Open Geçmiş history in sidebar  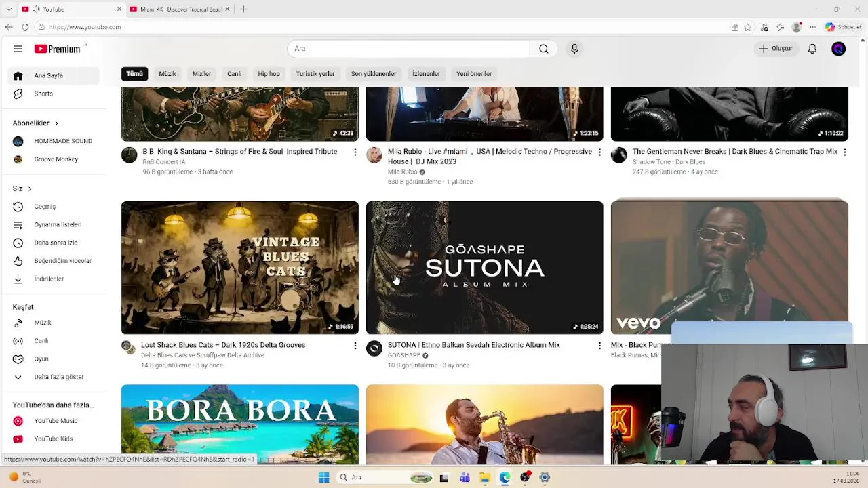click(x=53, y=207)
